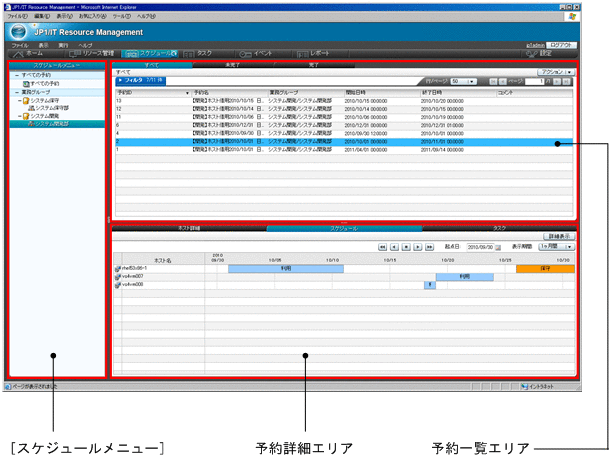Open the アクション dropdown menu
Viewport: 612px width, 460px height.
pyautogui.click(x=556, y=72)
